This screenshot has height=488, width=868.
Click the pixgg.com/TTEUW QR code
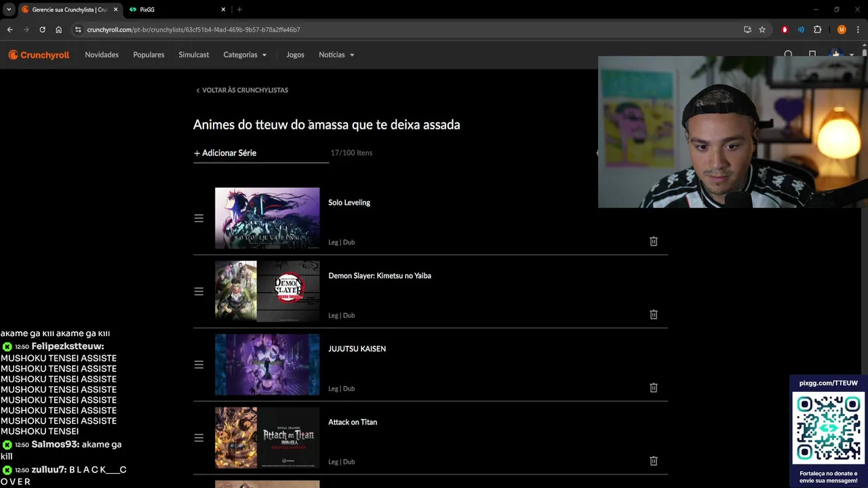coord(829,427)
